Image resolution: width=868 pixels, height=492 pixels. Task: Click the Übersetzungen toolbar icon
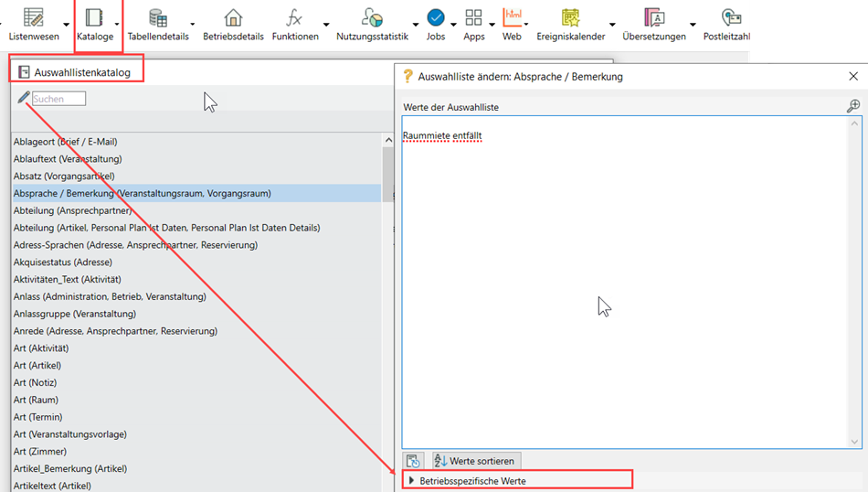(653, 17)
